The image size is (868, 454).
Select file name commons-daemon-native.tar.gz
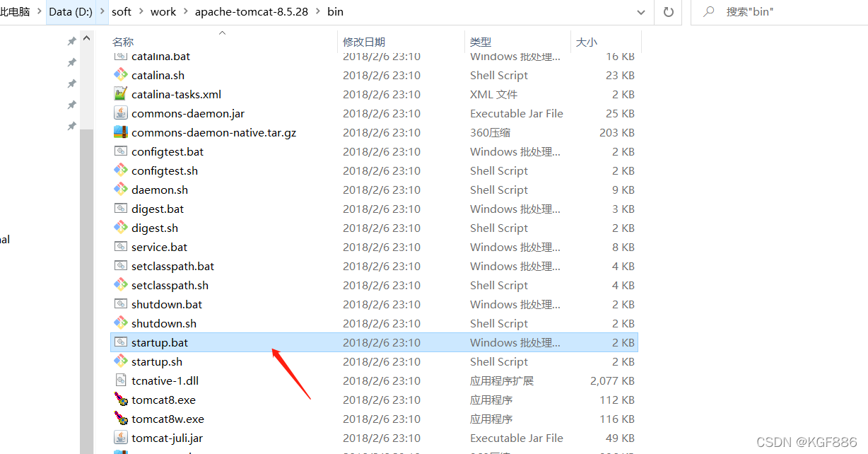point(213,132)
